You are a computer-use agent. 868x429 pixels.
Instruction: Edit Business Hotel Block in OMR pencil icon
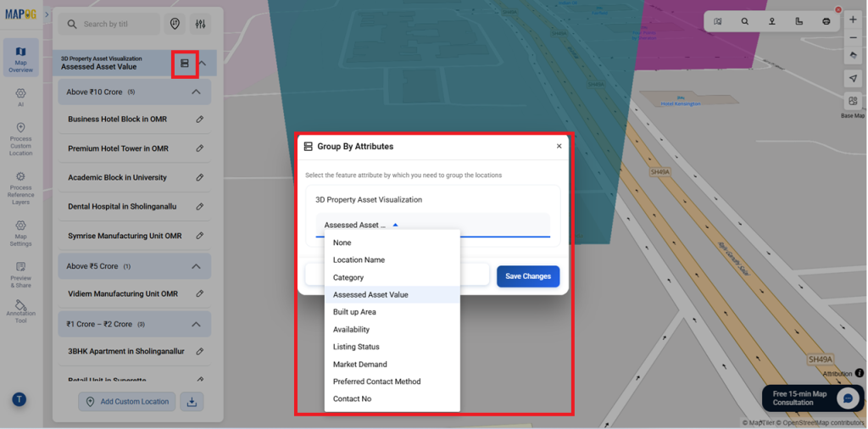(200, 119)
